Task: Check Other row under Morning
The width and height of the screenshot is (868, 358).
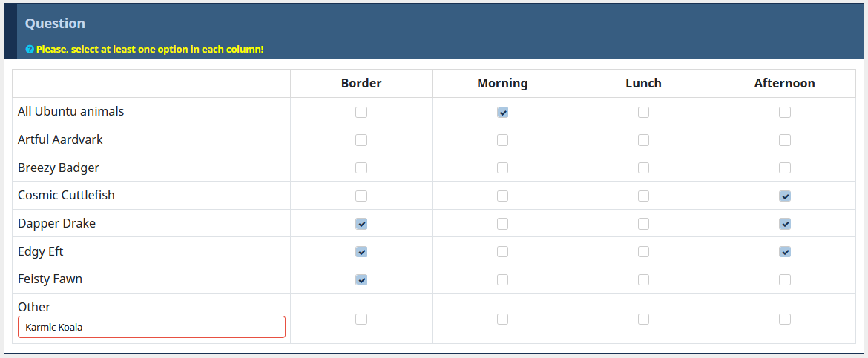Action: pyautogui.click(x=502, y=319)
